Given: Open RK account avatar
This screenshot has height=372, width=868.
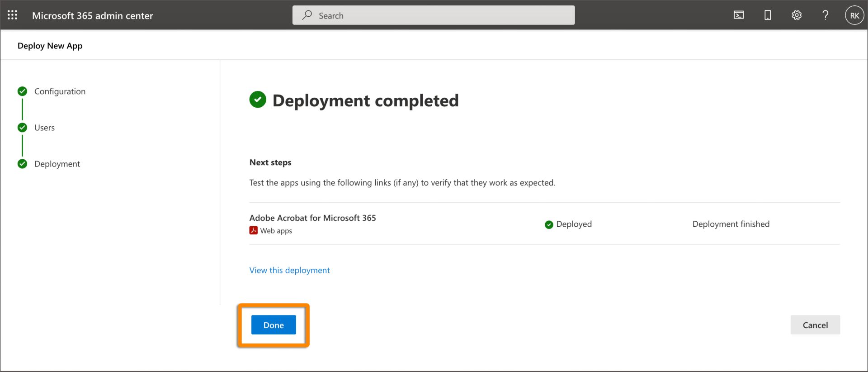Looking at the screenshot, I should tap(854, 15).
